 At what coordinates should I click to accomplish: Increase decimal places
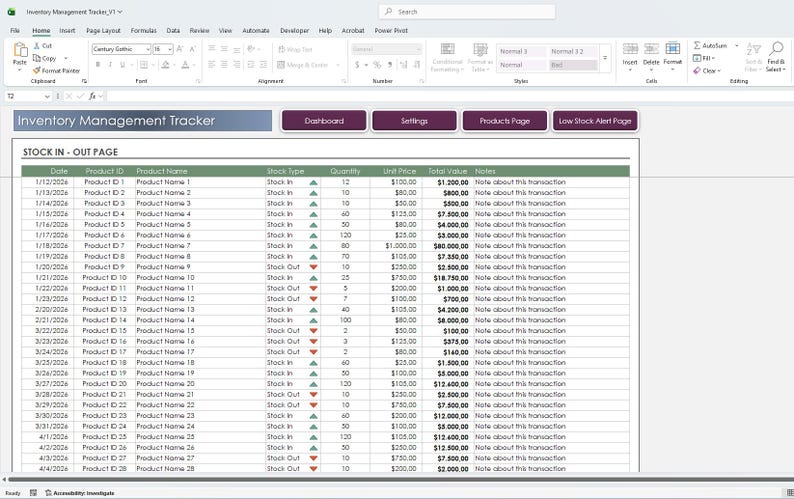(404, 65)
